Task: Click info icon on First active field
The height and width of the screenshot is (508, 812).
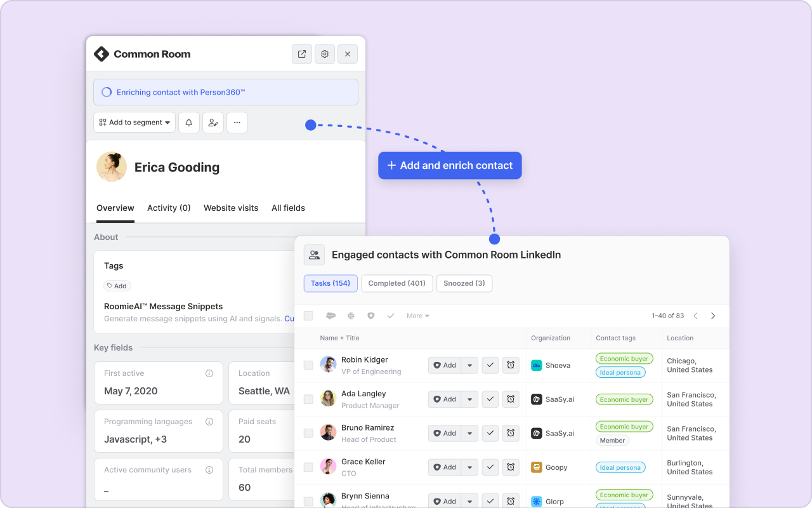Action: [x=209, y=373]
